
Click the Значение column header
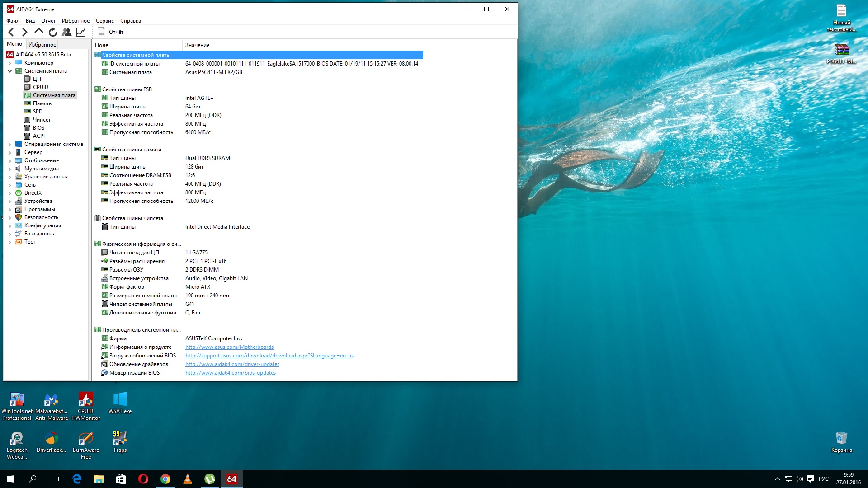point(197,45)
